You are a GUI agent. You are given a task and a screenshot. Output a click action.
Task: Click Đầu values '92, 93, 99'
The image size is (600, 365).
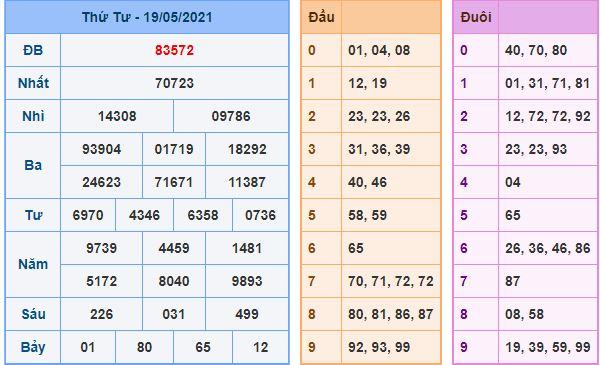pos(379,347)
